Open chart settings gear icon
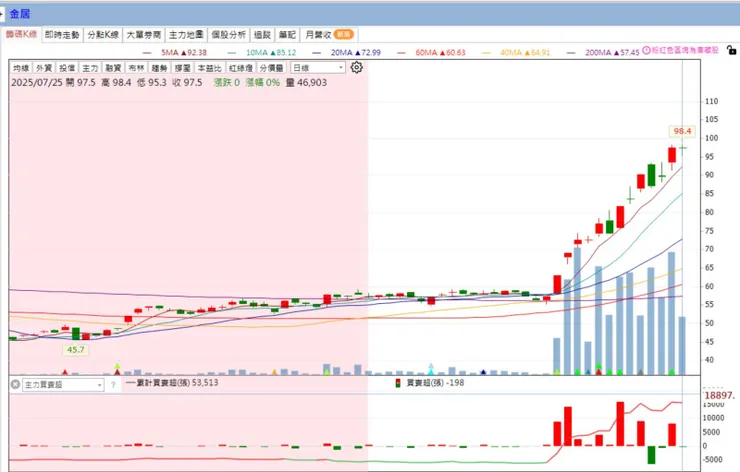740x472 pixels. (x=356, y=67)
